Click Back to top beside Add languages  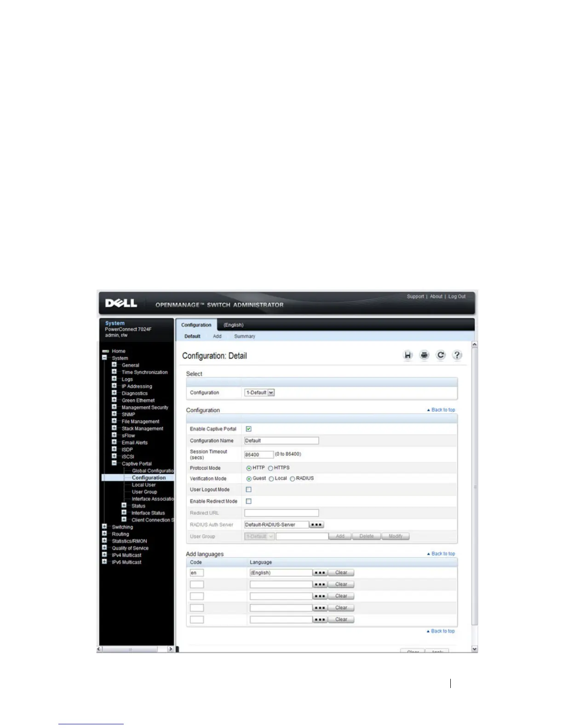point(441,554)
